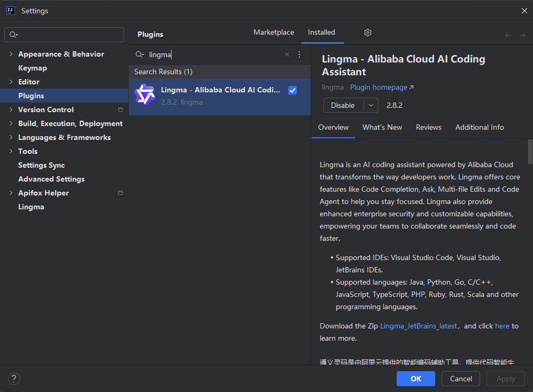This screenshot has width=533, height=392.
Task: Click the Apifox Helper project-level indicator icon
Action: pos(120,193)
